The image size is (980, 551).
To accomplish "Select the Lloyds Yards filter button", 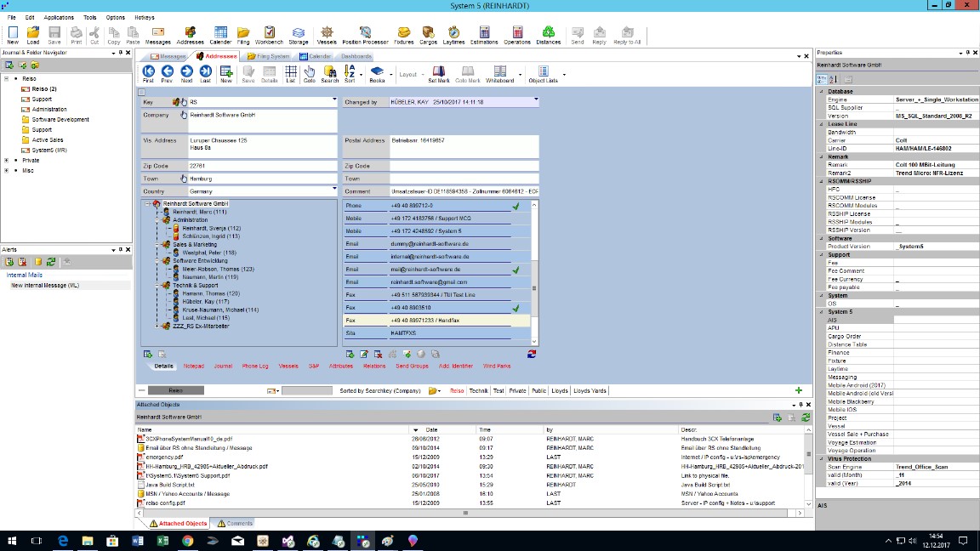I will tap(590, 390).
